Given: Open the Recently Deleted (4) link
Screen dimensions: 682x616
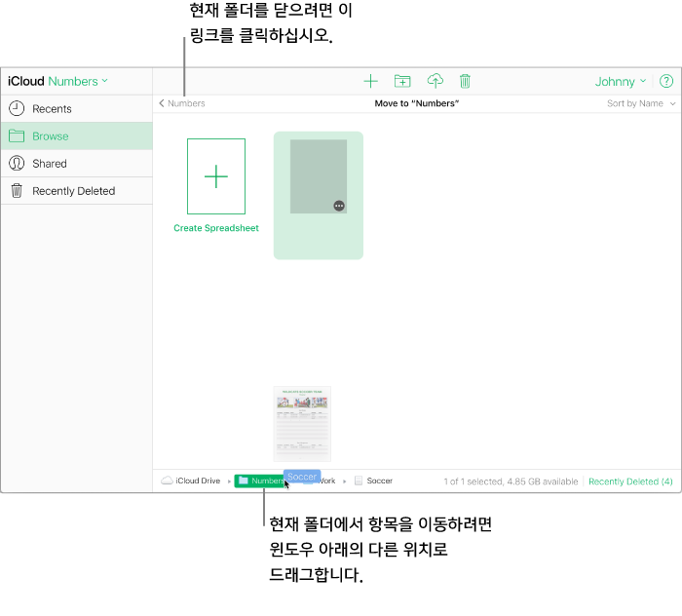Looking at the screenshot, I should 630,481.
